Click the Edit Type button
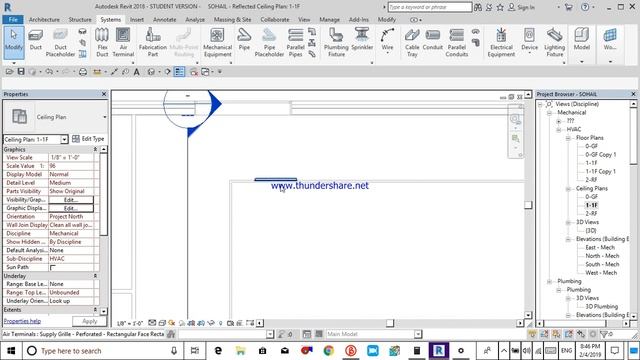The height and width of the screenshot is (360, 640). tap(88, 139)
